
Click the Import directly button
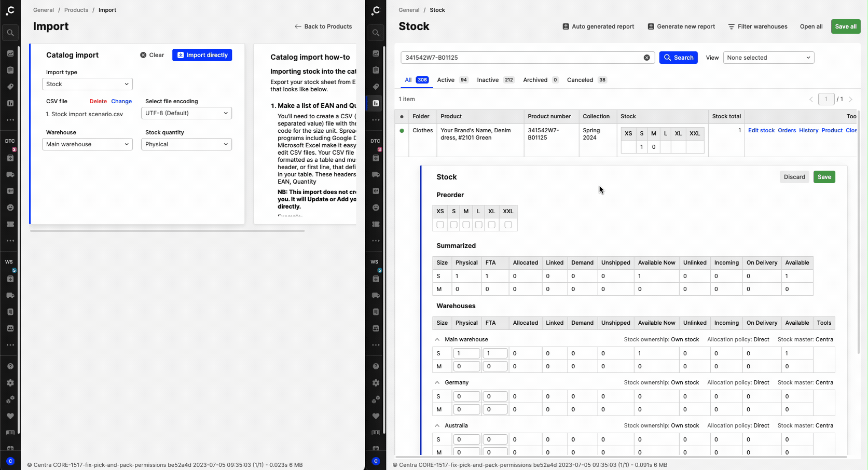tap(202, 55)
